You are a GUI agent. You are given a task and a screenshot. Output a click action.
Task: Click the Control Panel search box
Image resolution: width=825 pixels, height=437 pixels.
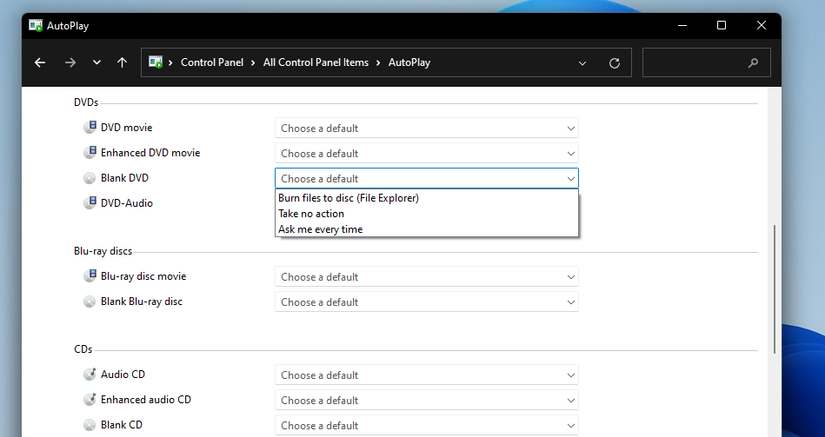(x=695, y=63)
